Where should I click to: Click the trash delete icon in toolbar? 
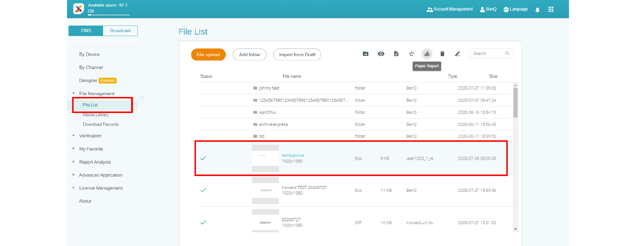(442, 54)
